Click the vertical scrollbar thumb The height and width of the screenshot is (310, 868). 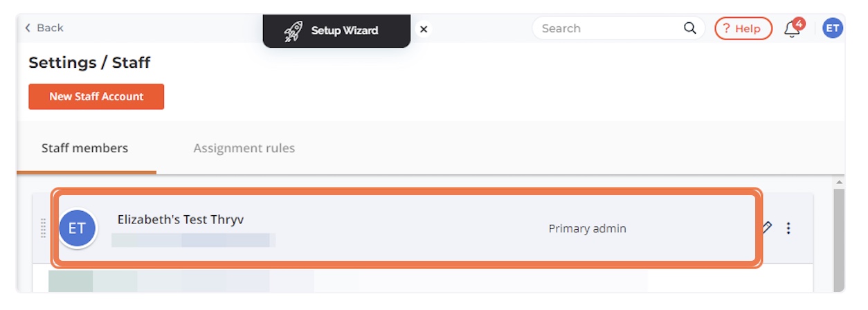pos(840,239)
